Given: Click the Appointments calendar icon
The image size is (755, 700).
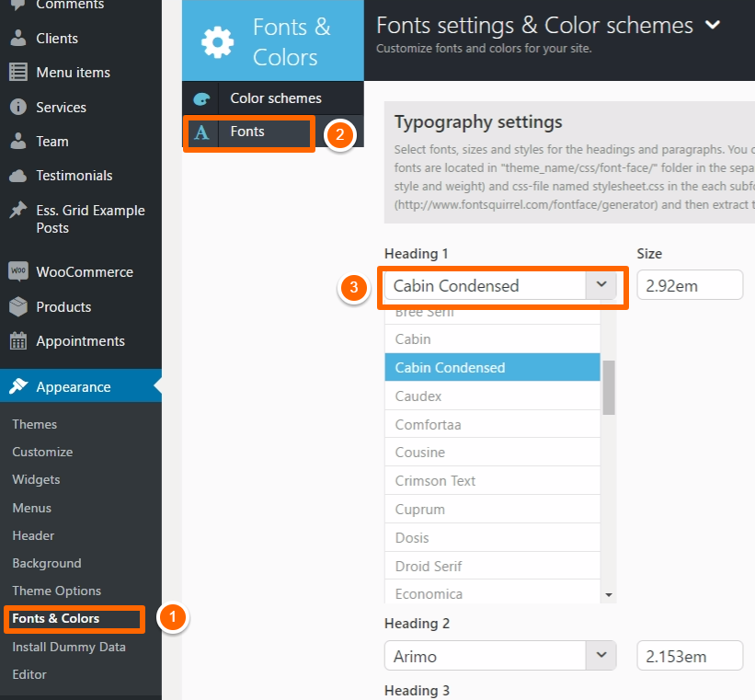Looking at the screenshot, I should (x=18, y=340).
